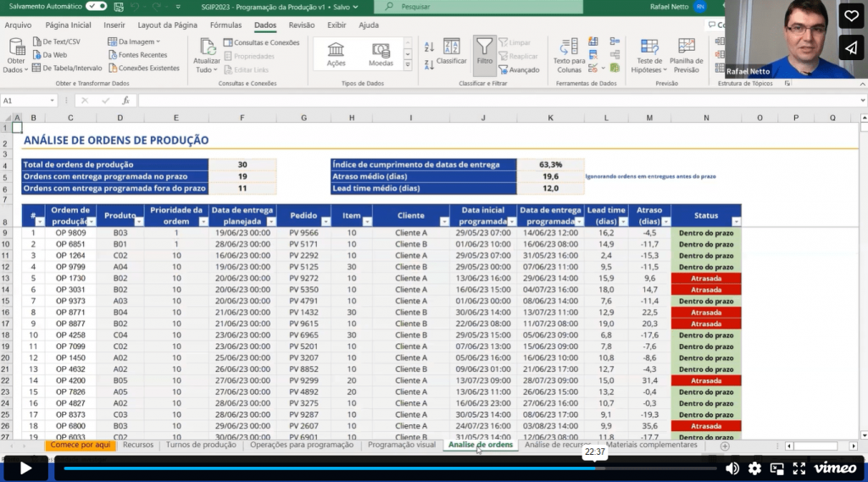Open the Cliente column filter dropdown

tap(443, 221)
